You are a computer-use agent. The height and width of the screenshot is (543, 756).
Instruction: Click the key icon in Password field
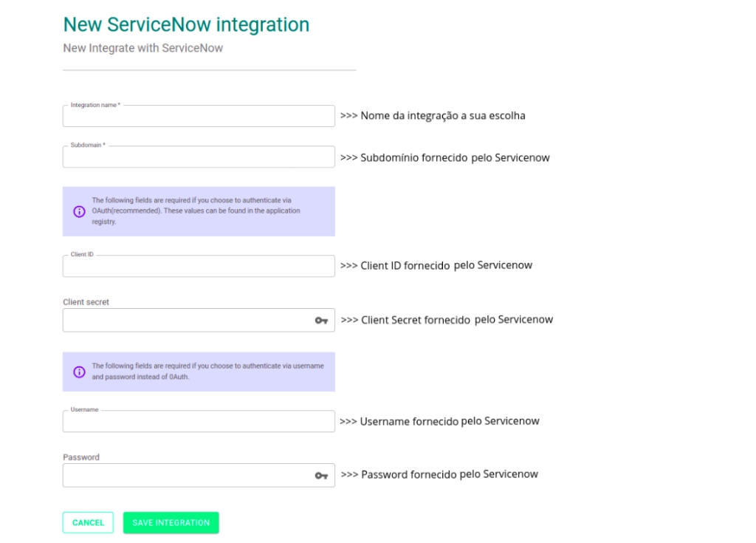321,476
